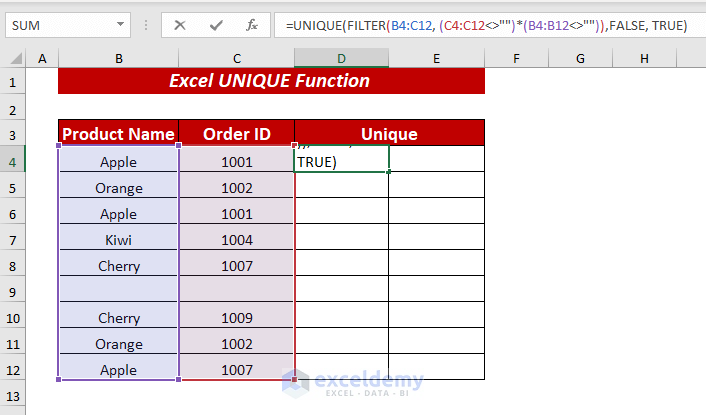Select column B header
The width and height of the screenshot is (706, 415).
(x=119, y=59)
